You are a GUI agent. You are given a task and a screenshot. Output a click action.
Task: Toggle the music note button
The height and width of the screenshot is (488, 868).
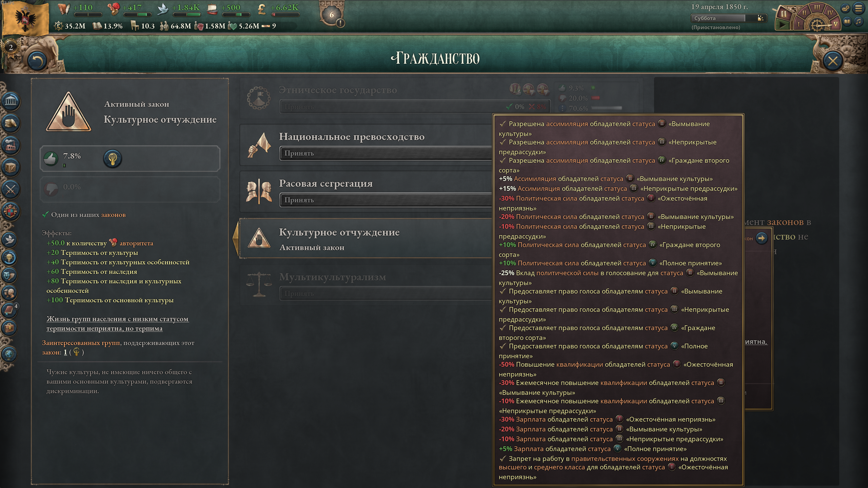tap(858, 22)
